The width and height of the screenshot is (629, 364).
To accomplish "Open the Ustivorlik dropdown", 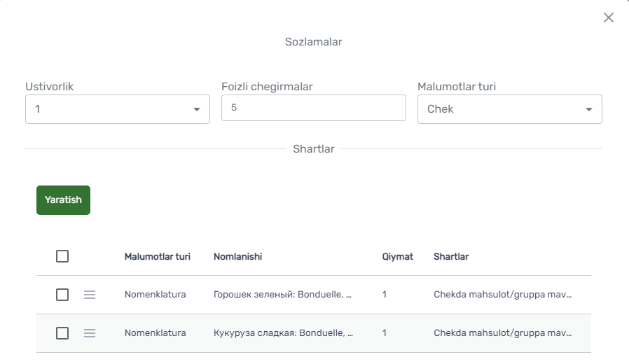I will [x=118, y=109].
